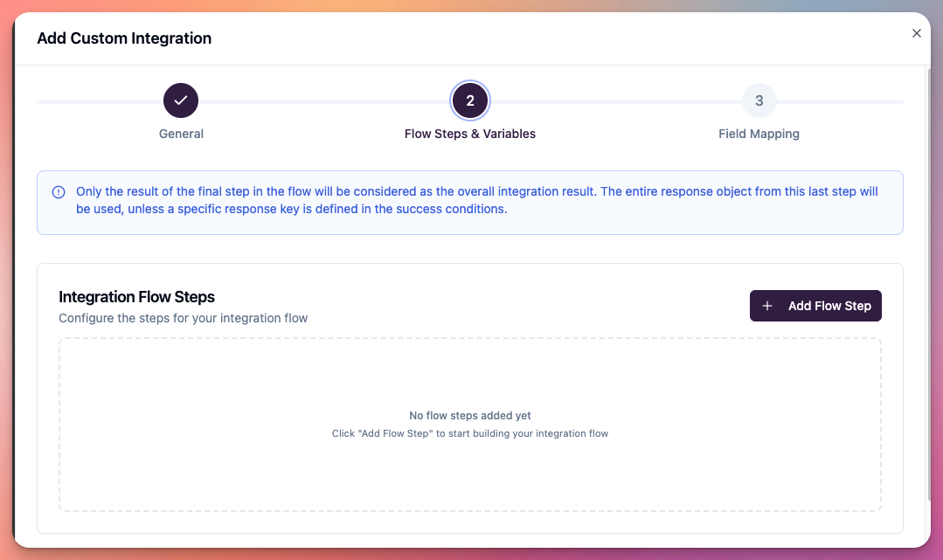Click the "No flow steps added yet" message
The height and width of the screenshot is (560, 943).
(469, 416)
